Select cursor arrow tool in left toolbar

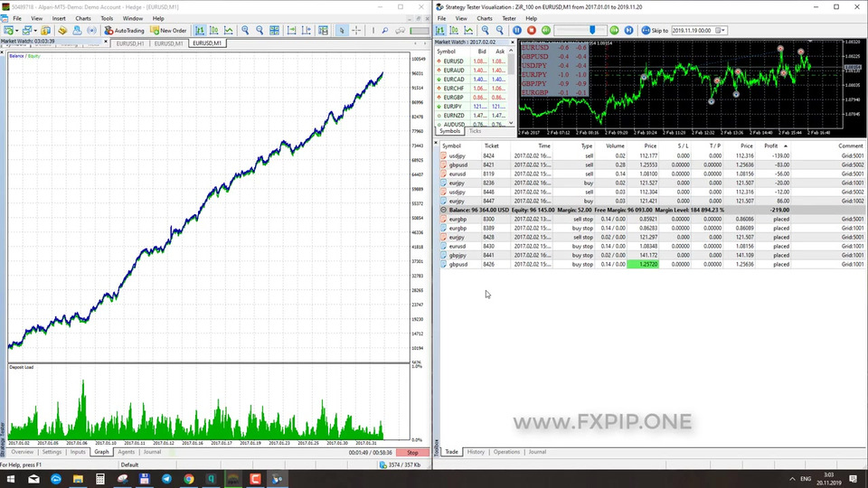(x=342, y=31)
